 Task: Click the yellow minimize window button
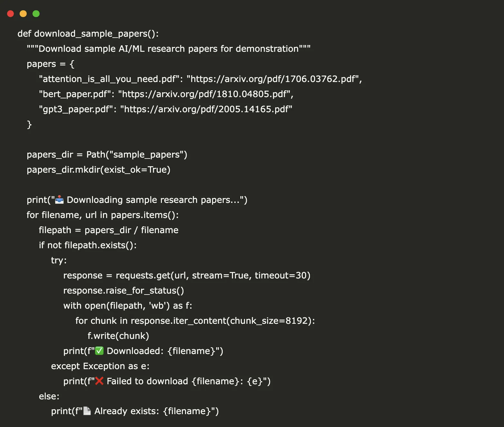point(23,14)
